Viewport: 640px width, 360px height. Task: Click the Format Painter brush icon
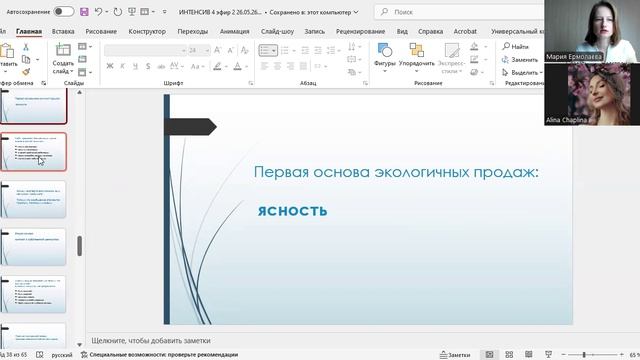(26, 72)
